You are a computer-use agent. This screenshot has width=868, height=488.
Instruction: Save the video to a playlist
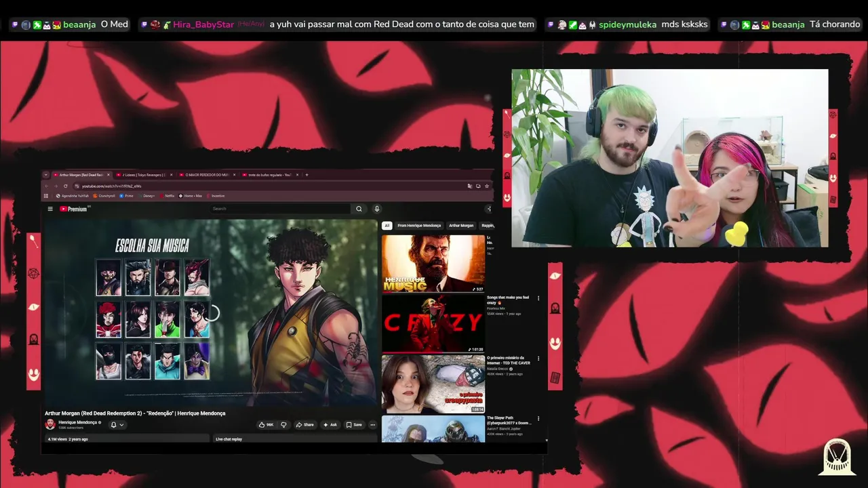(354, 425)
